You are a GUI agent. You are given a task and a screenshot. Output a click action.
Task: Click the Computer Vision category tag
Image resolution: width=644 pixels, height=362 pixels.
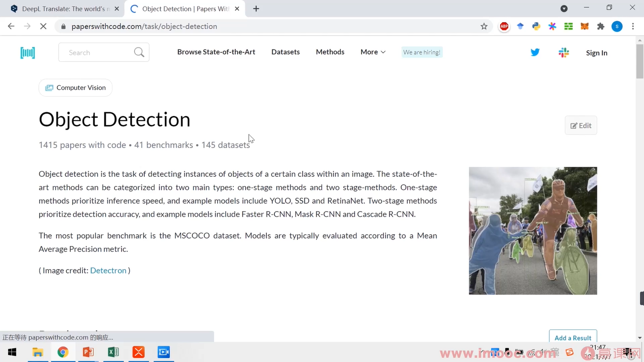75,88
